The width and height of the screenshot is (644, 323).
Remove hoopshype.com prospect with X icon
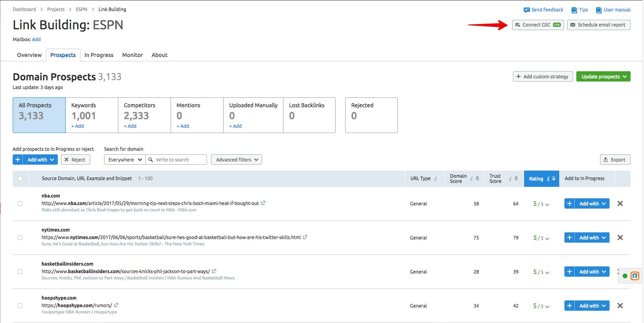[x=620, y=306]
